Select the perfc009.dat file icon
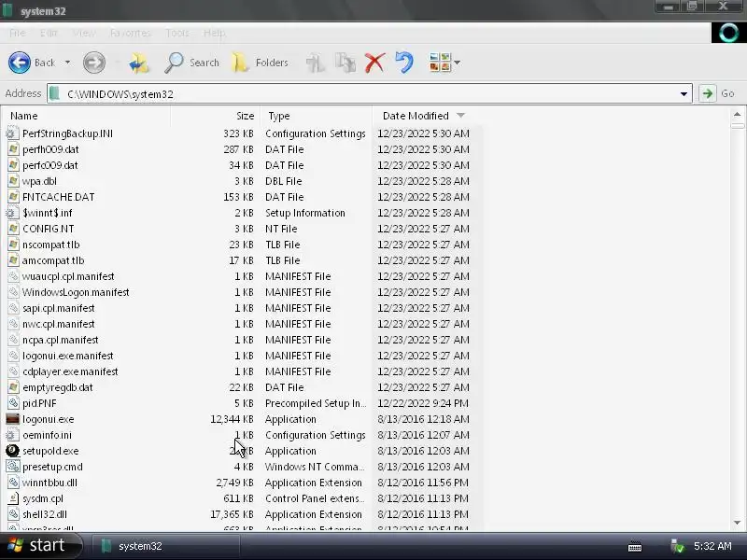 (x=13, y=165)
